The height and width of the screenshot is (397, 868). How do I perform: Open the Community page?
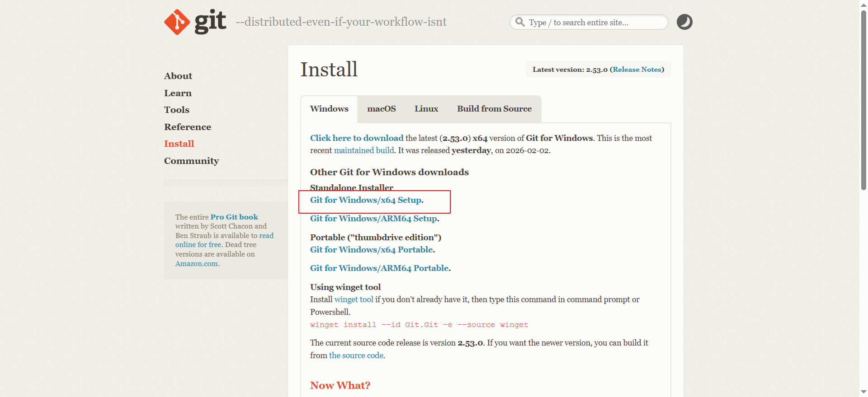tap(191, 161)
